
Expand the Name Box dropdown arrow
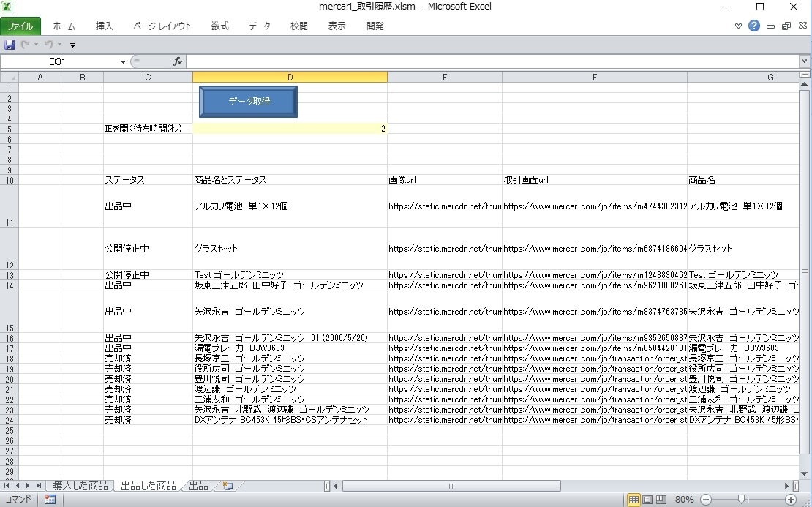[x=123, y=61]
